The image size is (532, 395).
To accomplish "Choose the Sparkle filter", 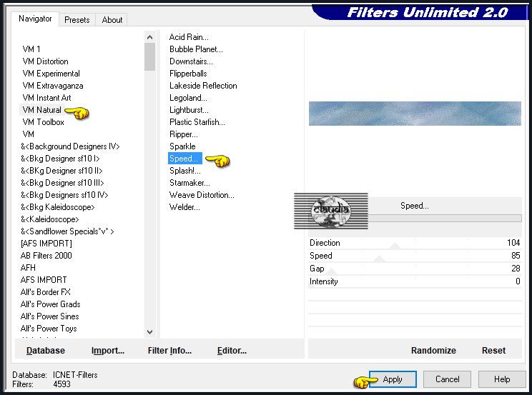I will pos(182,146).
